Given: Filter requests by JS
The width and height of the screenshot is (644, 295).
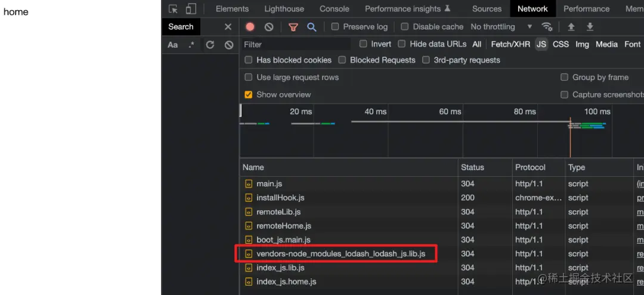Looking at the screenshot, I should coord(541,44).
